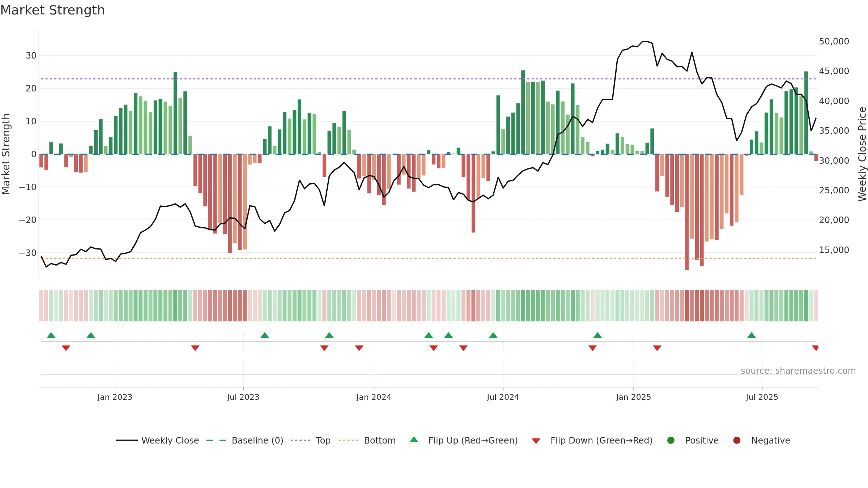Click the Jul 2024 axis label
The height and width of the screenshot is (488, 868).
503,397
